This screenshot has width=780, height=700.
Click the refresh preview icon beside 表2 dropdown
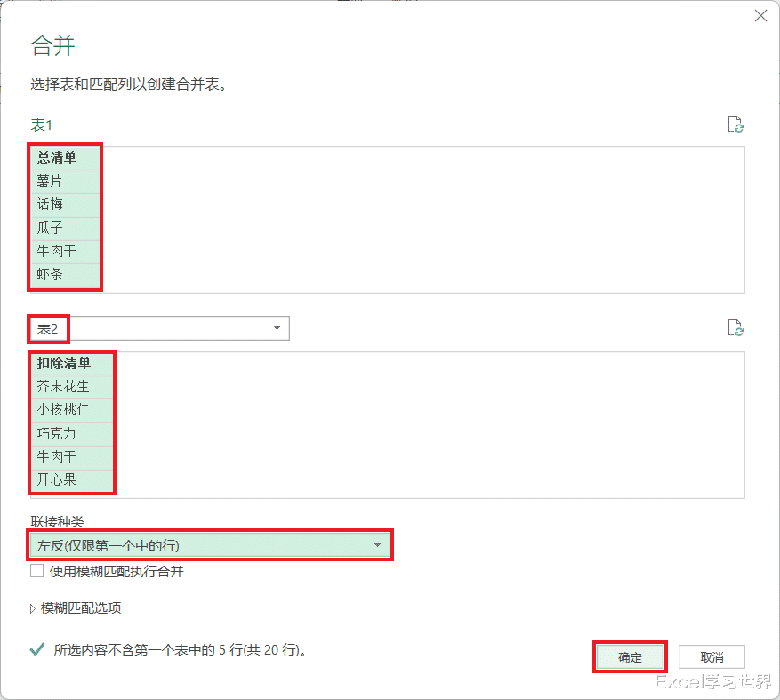coord(736,328)
